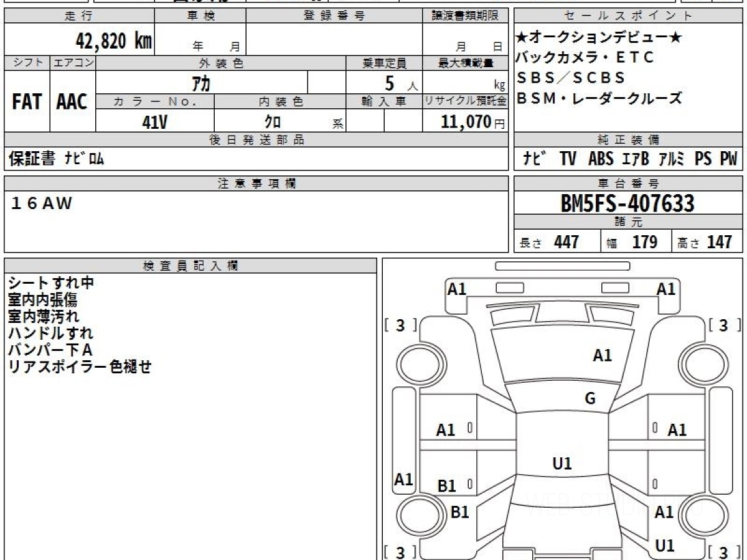Select the A1 on left front bumper corner
Viewport: 747px width, 560px height.
point(457,289)
